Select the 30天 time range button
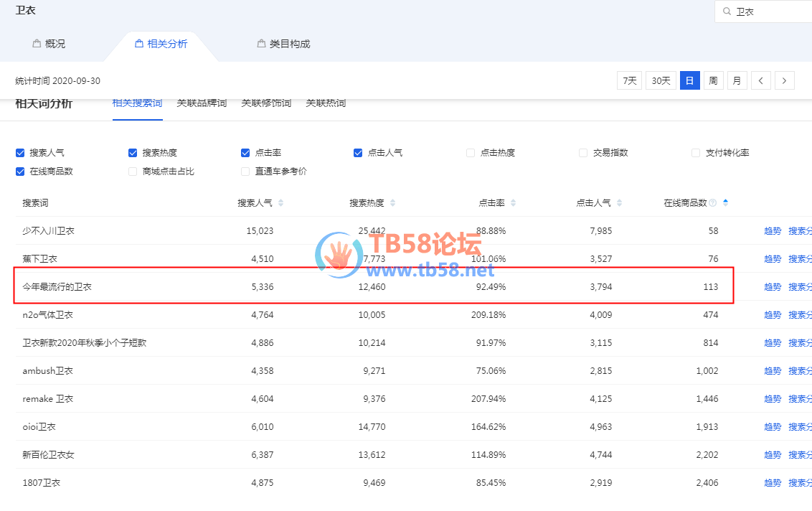The height and width of the screenshot is (511, 812). point(661,80)
